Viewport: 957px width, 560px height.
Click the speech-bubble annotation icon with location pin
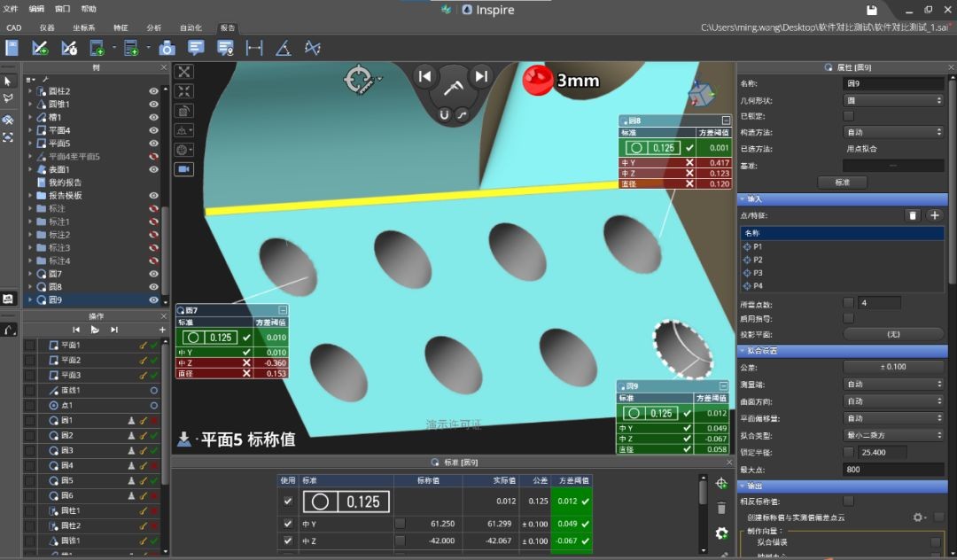225,48
